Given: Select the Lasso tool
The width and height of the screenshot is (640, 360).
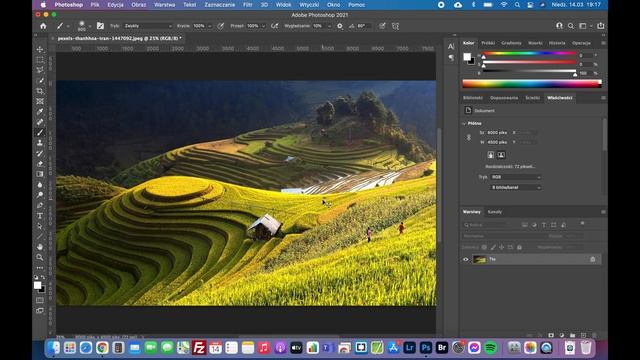Looking at the screenshot, I should [40, 70].
